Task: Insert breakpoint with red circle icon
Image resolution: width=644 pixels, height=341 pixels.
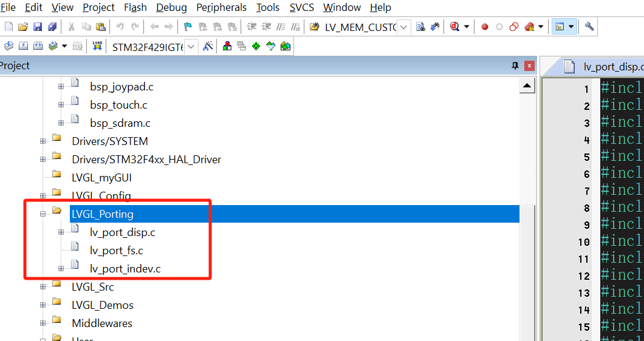Action: click(484, 27)
